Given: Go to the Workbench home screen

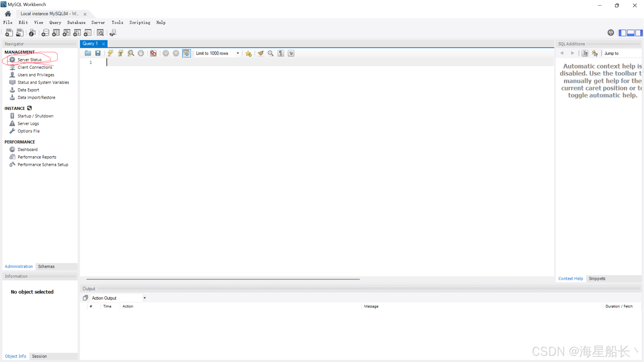Looking at the screenshot, I should coord(8,14).
